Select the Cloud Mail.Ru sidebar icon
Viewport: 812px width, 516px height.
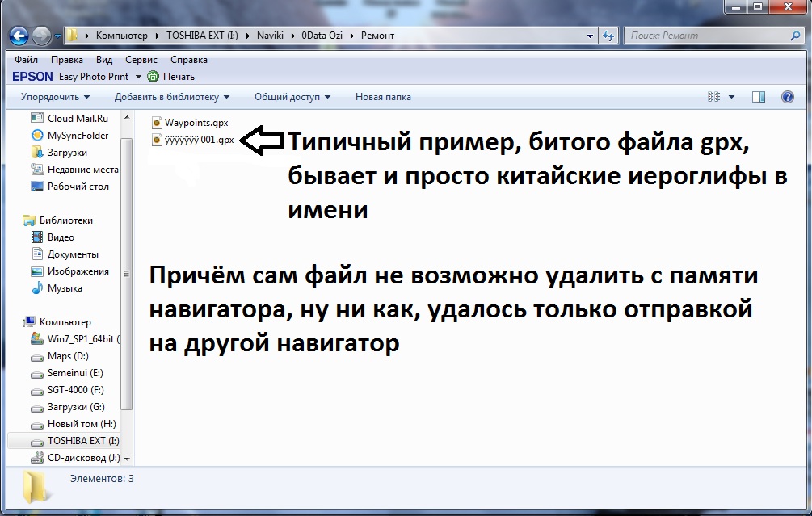[x=36, y=119]
